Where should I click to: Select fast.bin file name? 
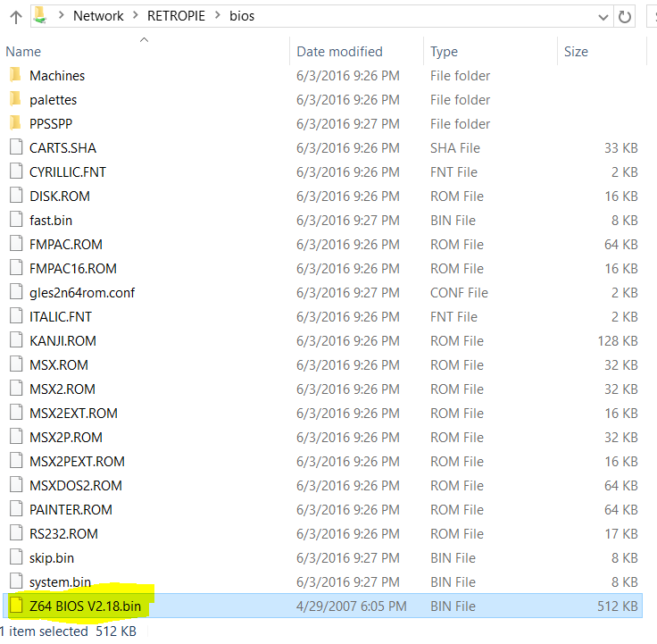click(x=51, y=221)
